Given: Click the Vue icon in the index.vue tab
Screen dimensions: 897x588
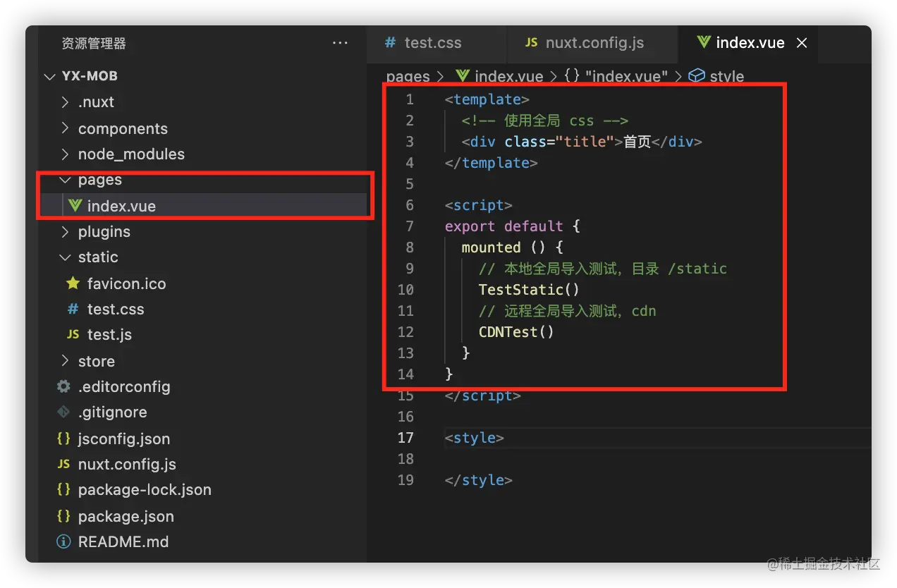Looking at the screenshot, I should pos(703,42).
